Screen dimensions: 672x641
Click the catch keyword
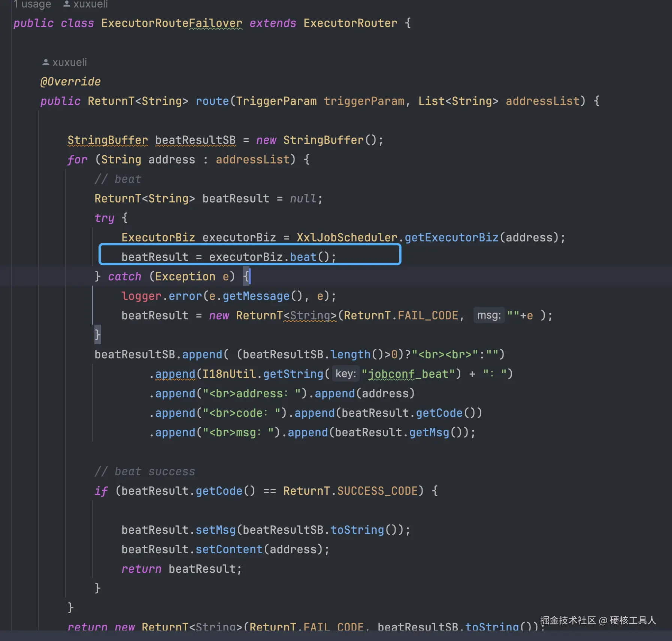[124, 277]
